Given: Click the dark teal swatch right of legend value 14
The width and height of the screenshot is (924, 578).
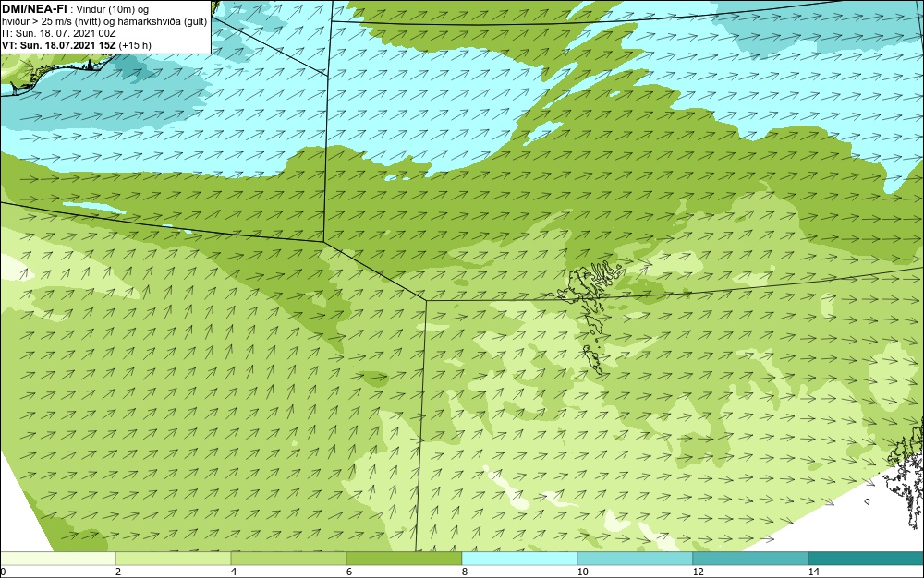Looking at the screenshot, I should [x=866, y=559].
